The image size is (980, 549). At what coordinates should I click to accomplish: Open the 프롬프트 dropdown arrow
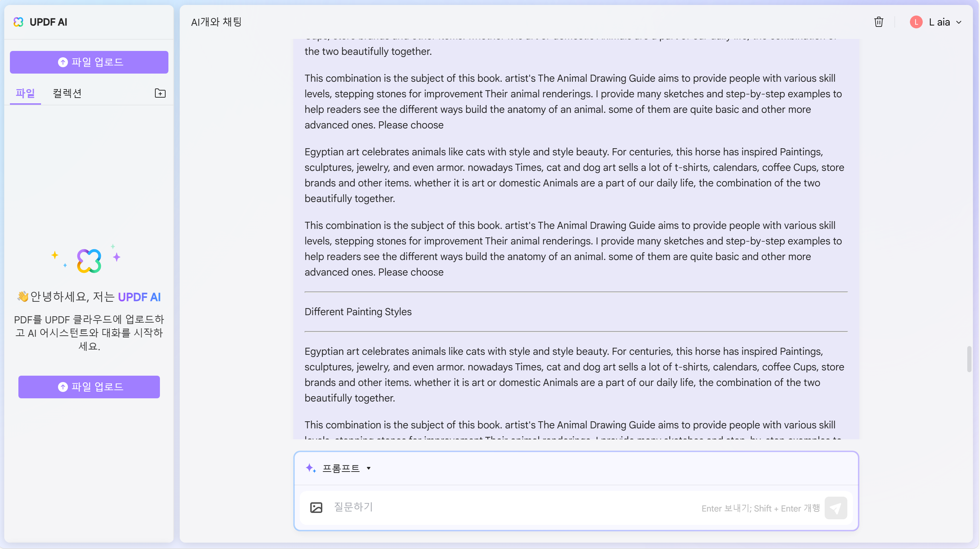pyautogui.click(x=368, y=468)
